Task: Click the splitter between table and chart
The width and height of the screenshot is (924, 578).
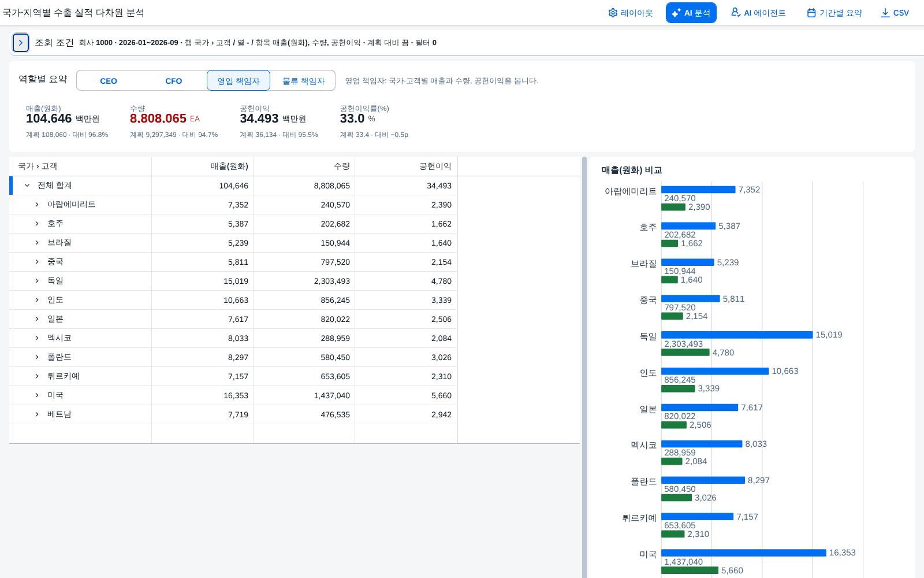Action: tap(584, 367)
